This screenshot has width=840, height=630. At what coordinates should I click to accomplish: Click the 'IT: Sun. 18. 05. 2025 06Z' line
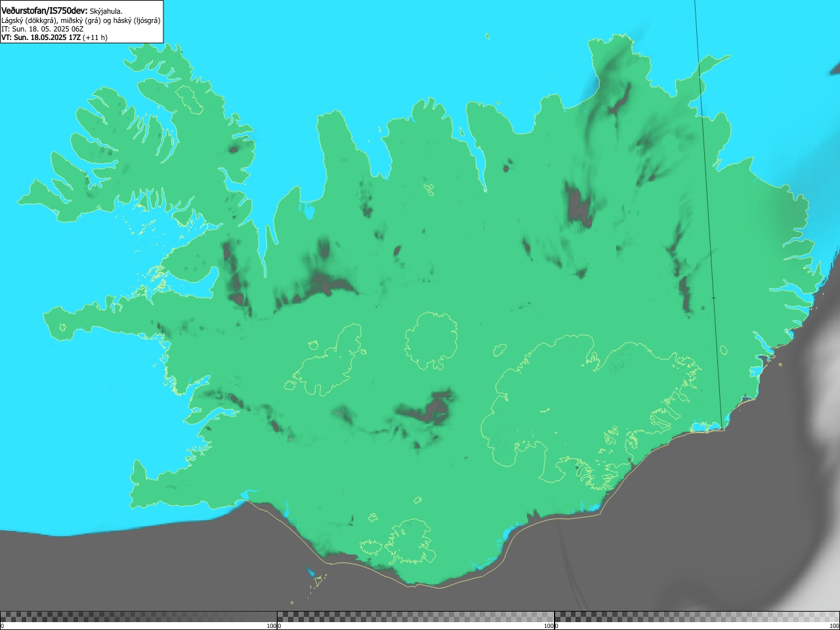click(x=42, y=29)
